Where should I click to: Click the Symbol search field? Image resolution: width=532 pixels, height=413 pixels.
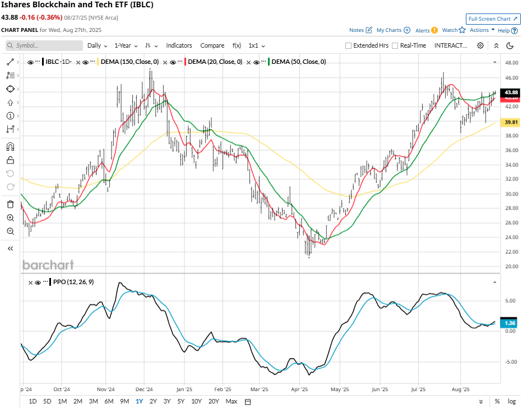pyautogui.click(x=44, y=45)
